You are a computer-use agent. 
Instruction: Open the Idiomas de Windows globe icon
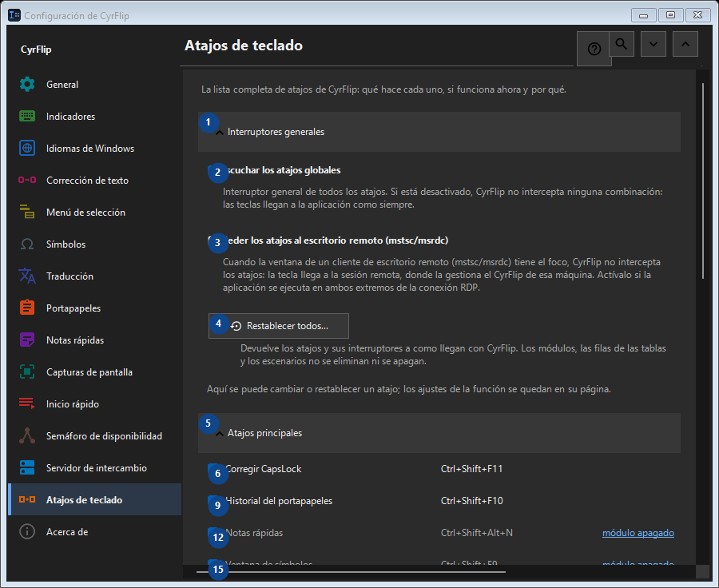pos(27,148)
